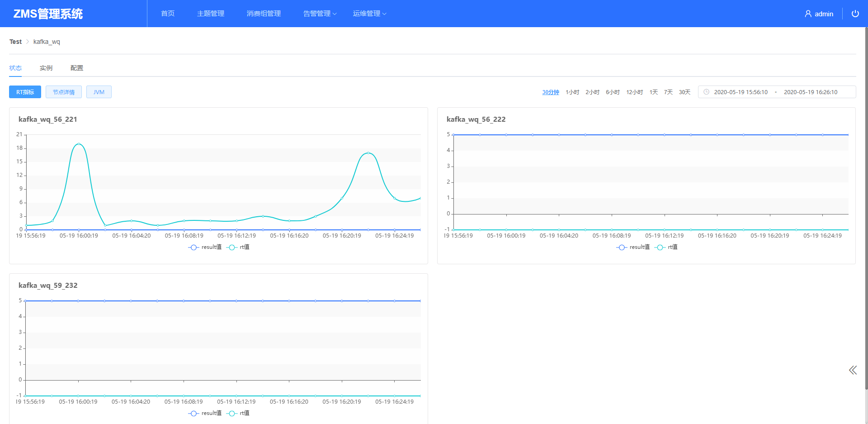The image size is (868, 424).
Task: Click the page vertical scrollbar
Action: [x=866, y=208]
